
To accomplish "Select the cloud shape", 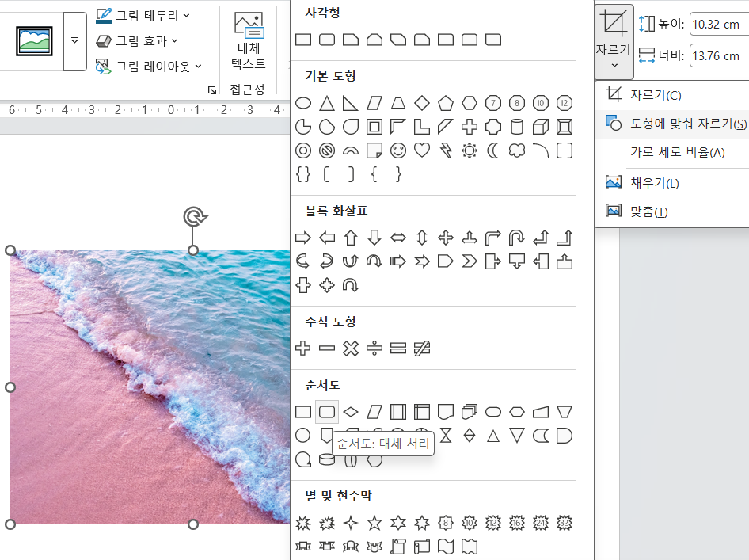I will 517,150.
